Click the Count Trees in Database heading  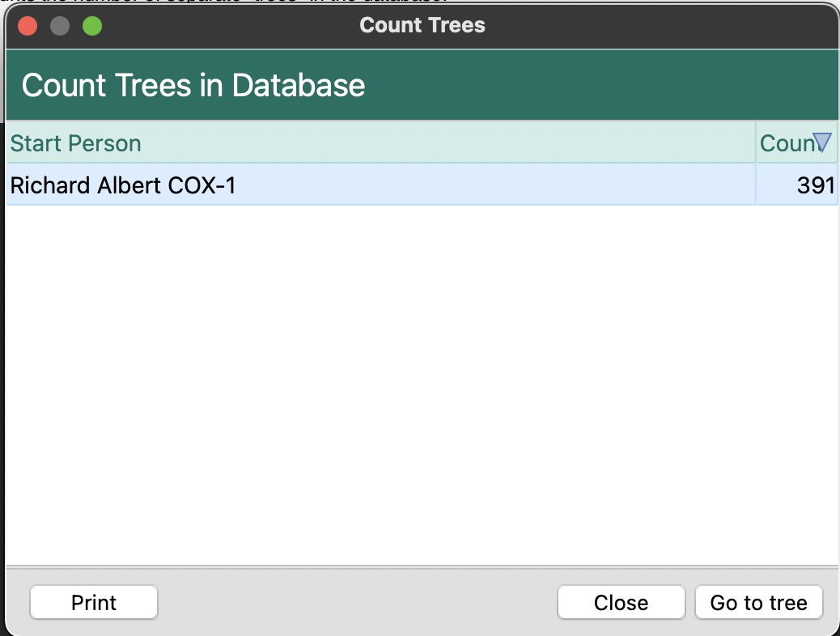click(x=193, y=85)
